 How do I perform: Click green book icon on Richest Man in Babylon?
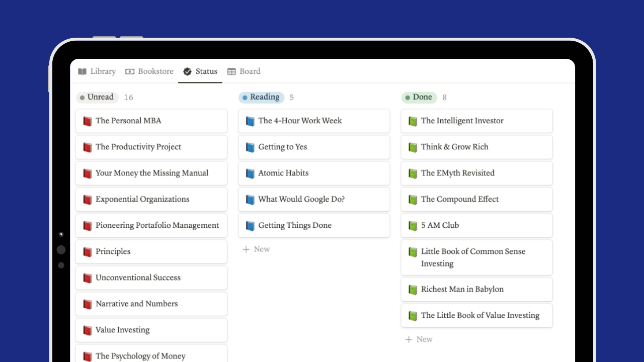tap(413, 290)
